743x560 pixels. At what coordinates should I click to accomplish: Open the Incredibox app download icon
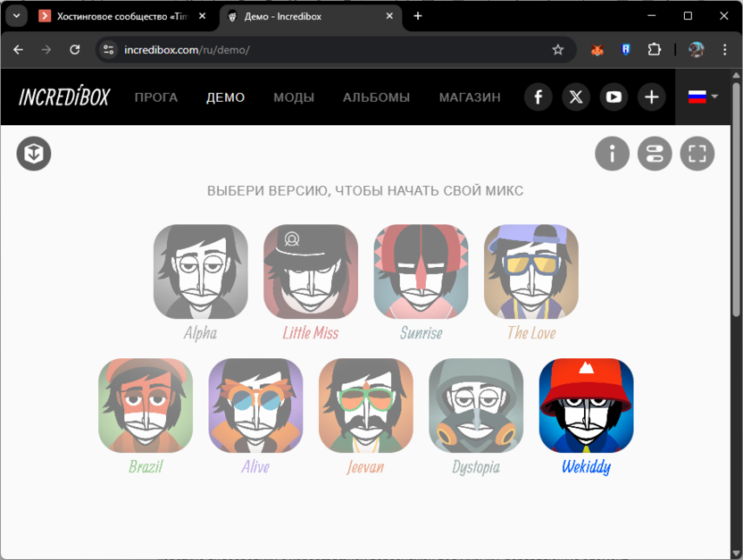[x=33, y=154]
